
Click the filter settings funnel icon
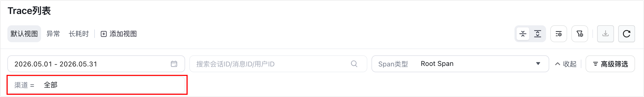[x=580, y=34]
